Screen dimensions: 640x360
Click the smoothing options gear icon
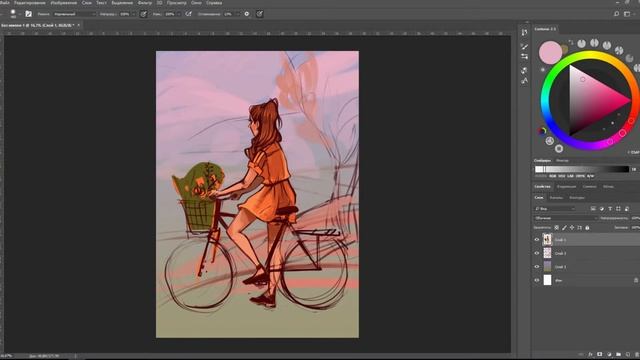pos(247,14)
